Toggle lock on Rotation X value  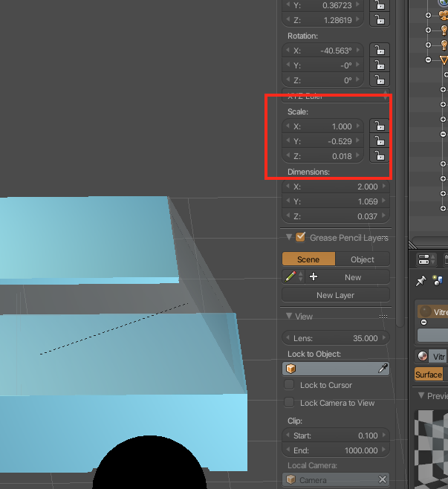tap(380, 51)
